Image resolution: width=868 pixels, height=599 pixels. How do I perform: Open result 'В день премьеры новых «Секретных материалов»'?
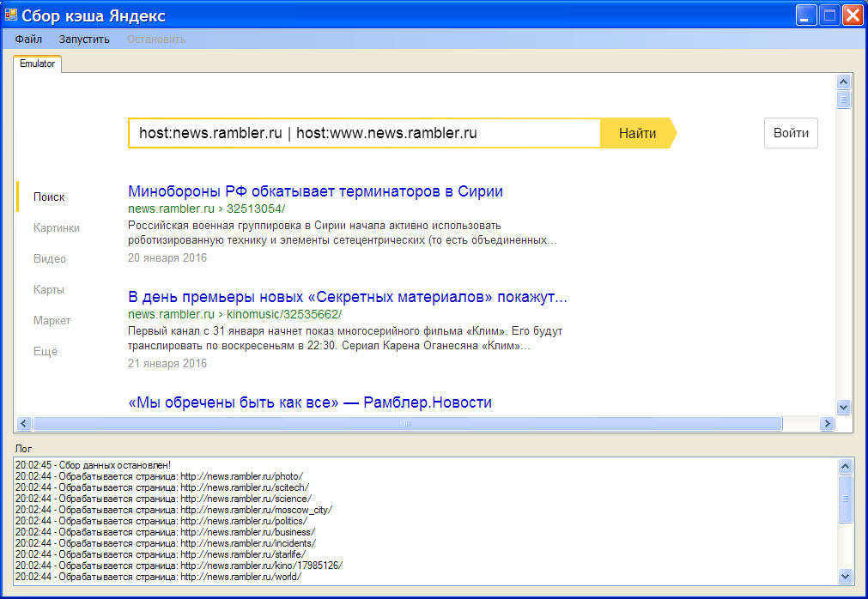pyautogui.click(x=348, y=297)
